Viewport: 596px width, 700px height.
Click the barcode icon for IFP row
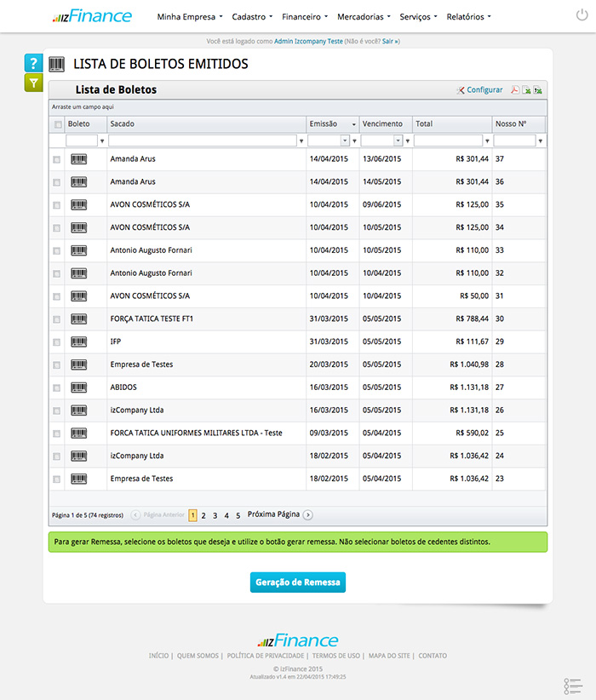pyautogui.click(x=78, y=341)
